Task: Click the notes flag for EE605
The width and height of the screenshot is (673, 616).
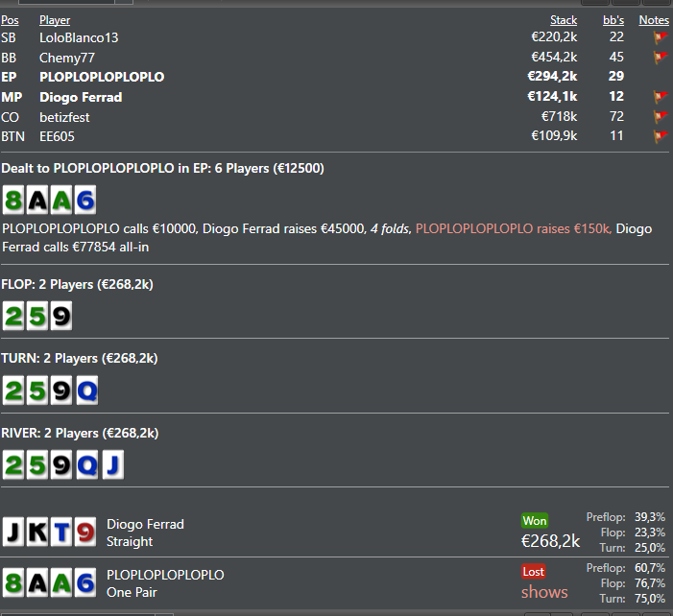Action: pos(660,137)
